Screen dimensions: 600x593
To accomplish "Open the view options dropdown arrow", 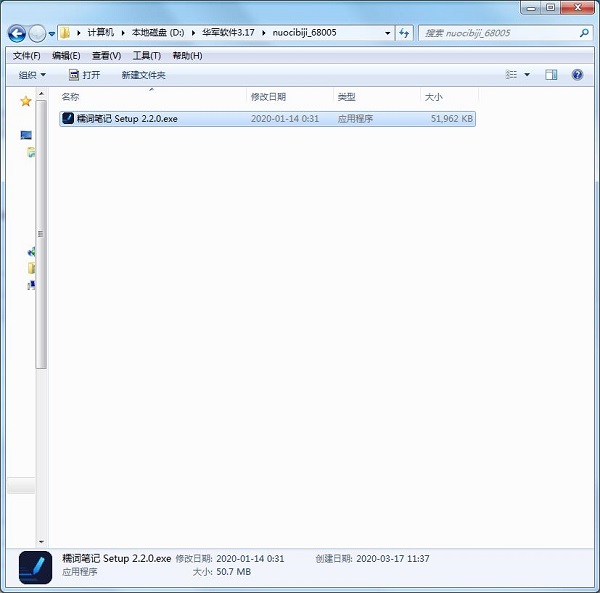I will pyautogui.click(x=527, y=75).
